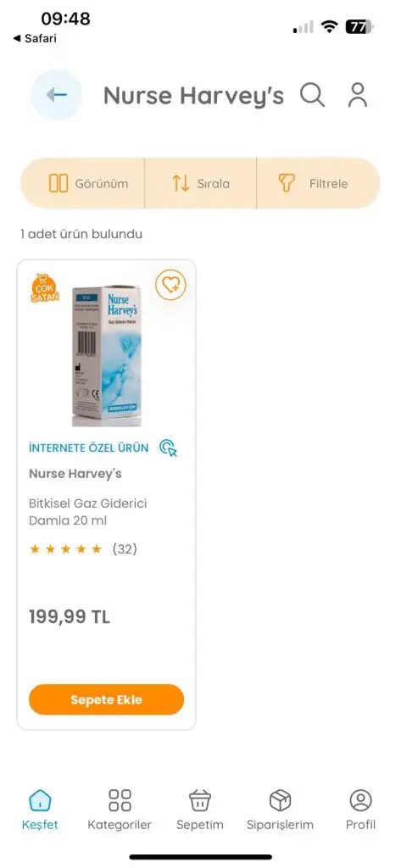401x868 pixels.
Task: Go to Keşfet tab
Action: [40, 810]
